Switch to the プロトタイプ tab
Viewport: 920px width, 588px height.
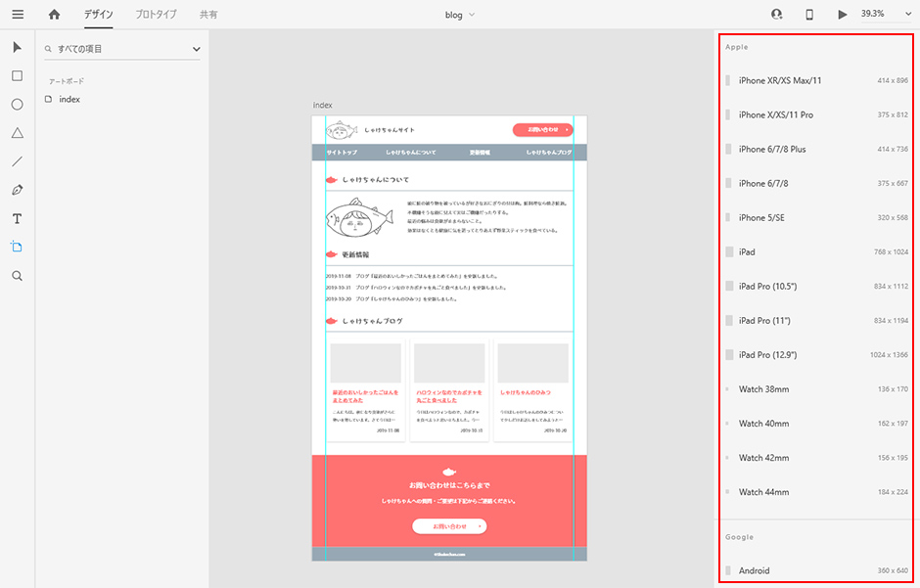(x=156, y=15)
